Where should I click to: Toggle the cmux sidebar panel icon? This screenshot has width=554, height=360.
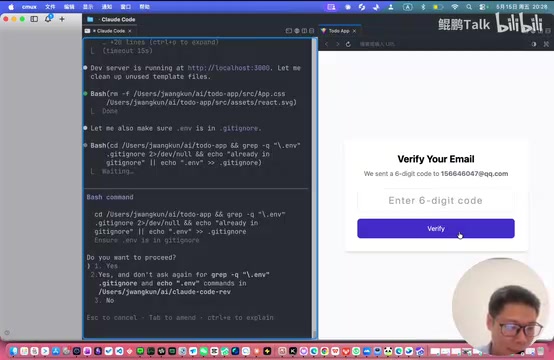34,19
